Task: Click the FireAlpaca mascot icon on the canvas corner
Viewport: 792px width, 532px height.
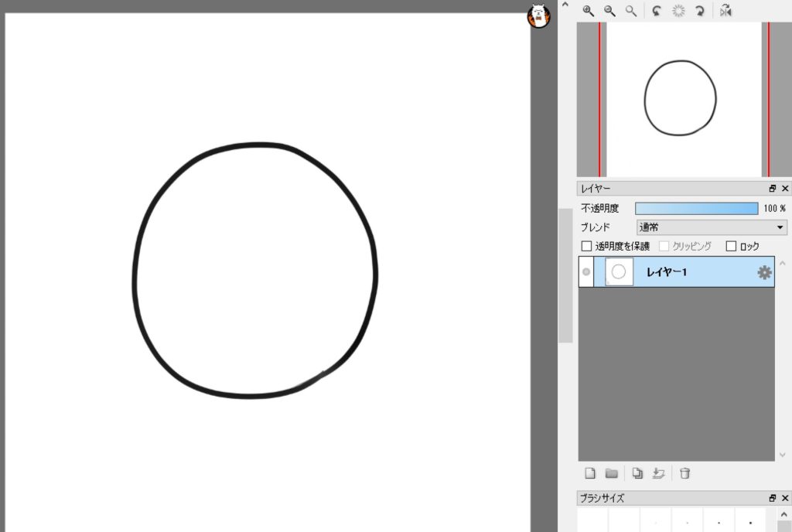Action: (538, 16)
